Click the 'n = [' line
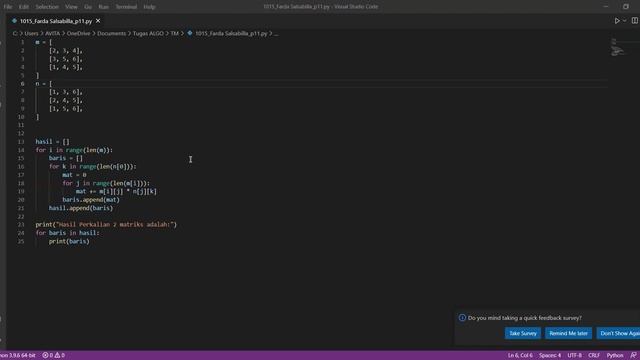The image size is (640, 360). pos(44,84)
